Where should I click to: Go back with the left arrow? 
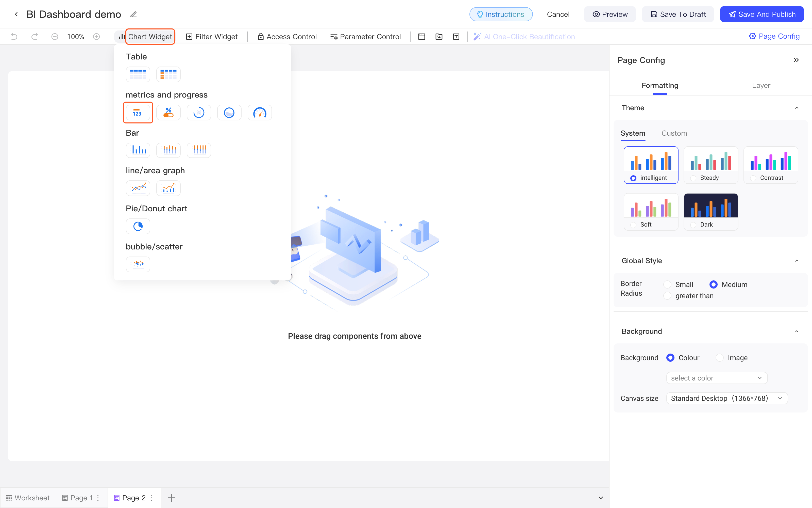point(16,14)
